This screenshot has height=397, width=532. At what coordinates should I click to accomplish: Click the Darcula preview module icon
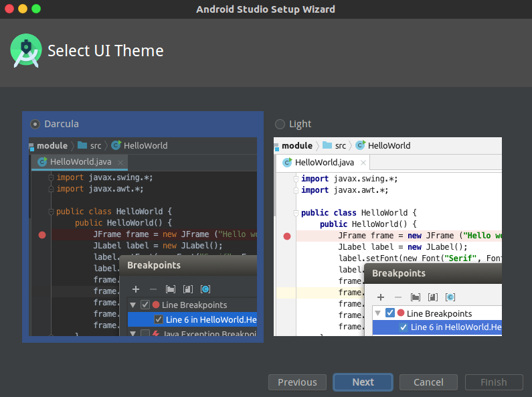[x=31, y=147]
